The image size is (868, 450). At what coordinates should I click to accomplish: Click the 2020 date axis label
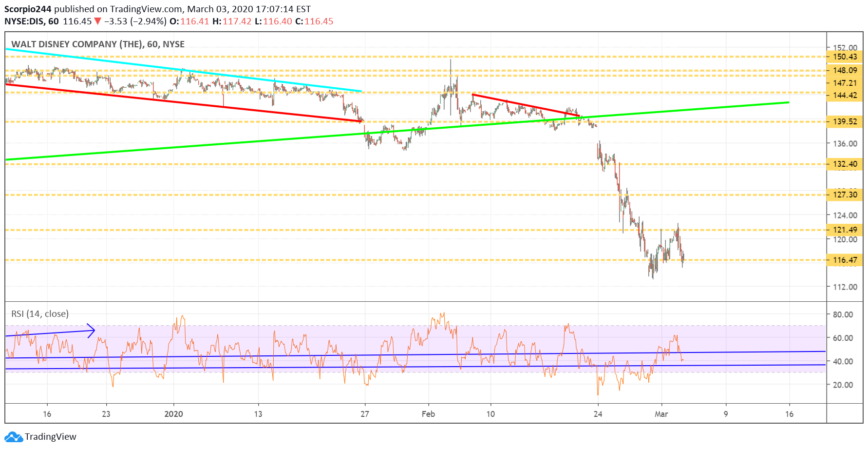pyautogui.click(x=173, y=414)
